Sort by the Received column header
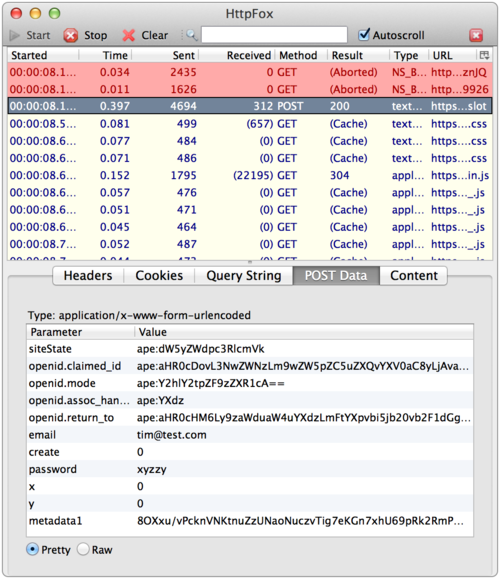The height and width of the screenshot is (579, 500). pyautogui.click(x=237, y=55)
